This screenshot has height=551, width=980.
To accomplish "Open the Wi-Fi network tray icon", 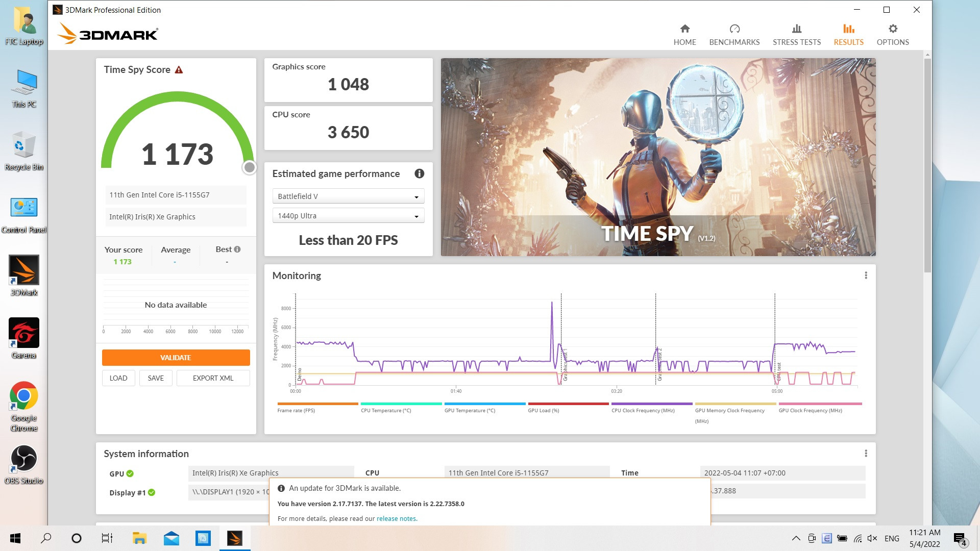I will pyautogui.click(x=857, y=538).
